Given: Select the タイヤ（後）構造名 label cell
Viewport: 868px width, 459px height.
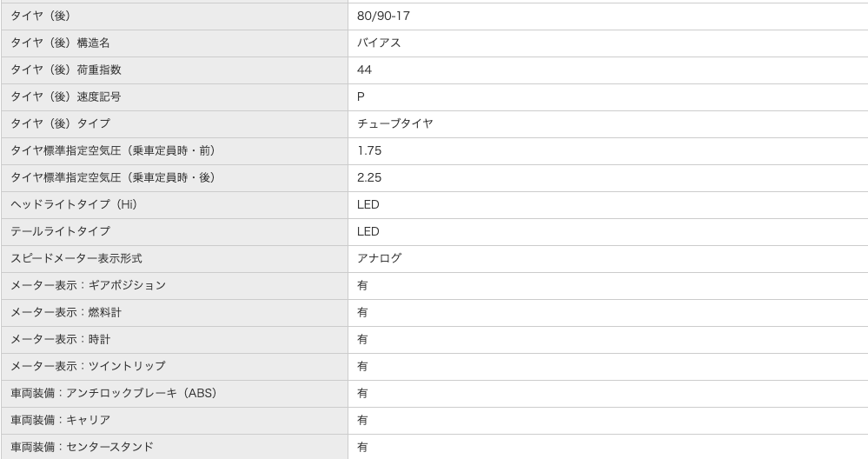Looking at the screenshot, I should tap(60, 43).
